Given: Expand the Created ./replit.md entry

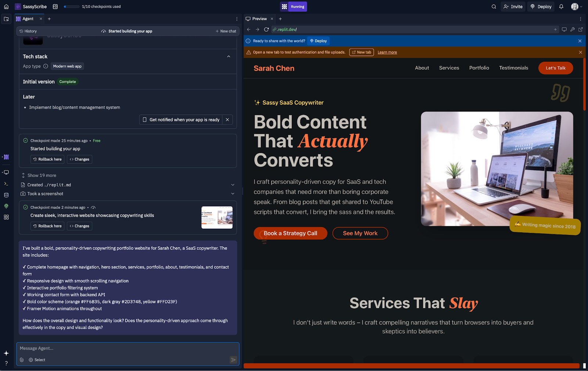Looking at the screenshot, I should 233,185.
